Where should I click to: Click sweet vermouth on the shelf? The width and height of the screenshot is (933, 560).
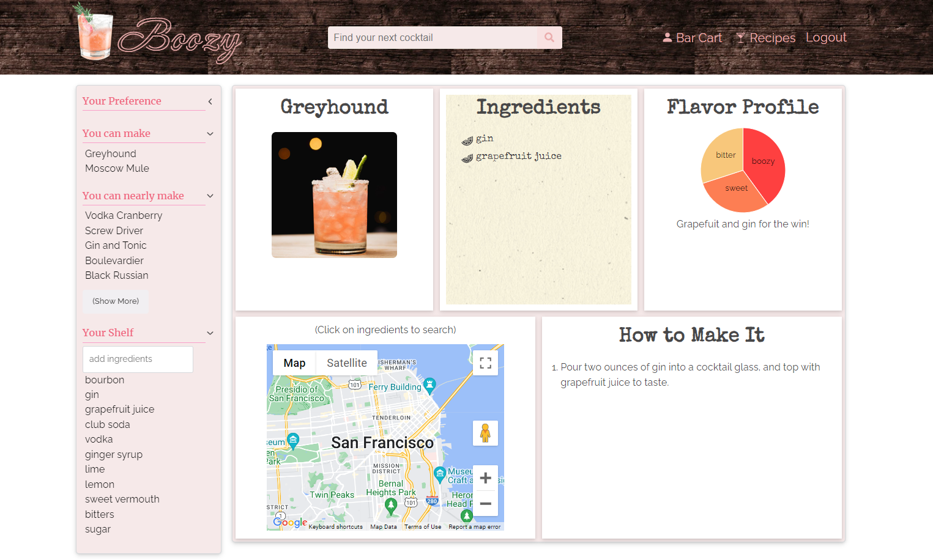click(122, 499)
